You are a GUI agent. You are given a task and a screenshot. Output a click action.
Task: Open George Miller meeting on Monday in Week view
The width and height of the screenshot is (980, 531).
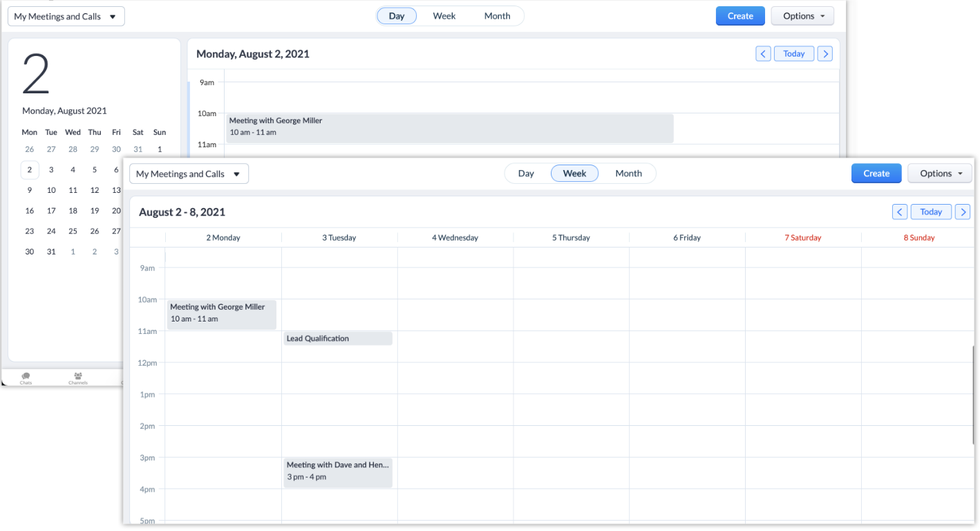(222, 315)
